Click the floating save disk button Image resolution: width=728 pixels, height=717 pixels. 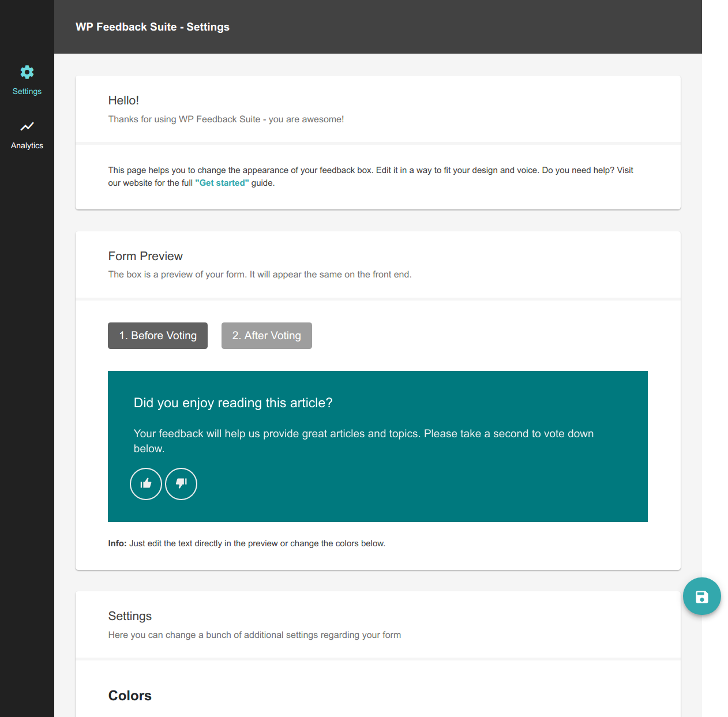pyautogui.click(x=701, y=596)
